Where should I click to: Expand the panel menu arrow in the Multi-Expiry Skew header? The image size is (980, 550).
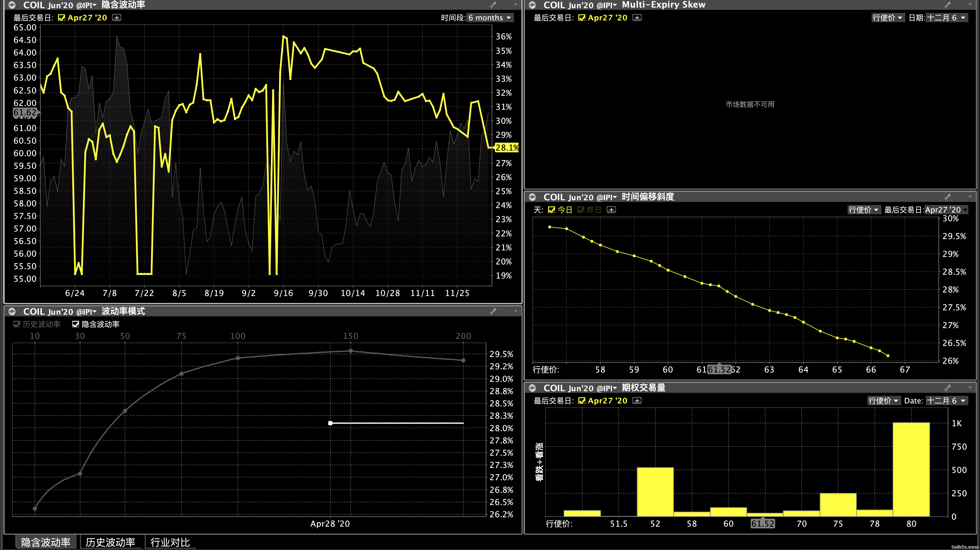pyautogui.click(x=970, y=5)
